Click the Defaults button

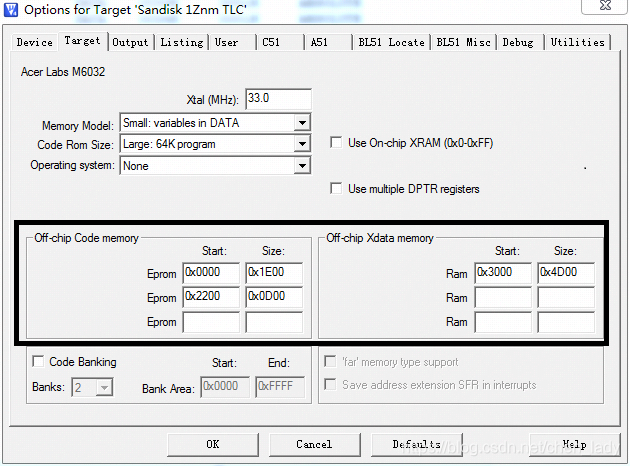(416, 444)
